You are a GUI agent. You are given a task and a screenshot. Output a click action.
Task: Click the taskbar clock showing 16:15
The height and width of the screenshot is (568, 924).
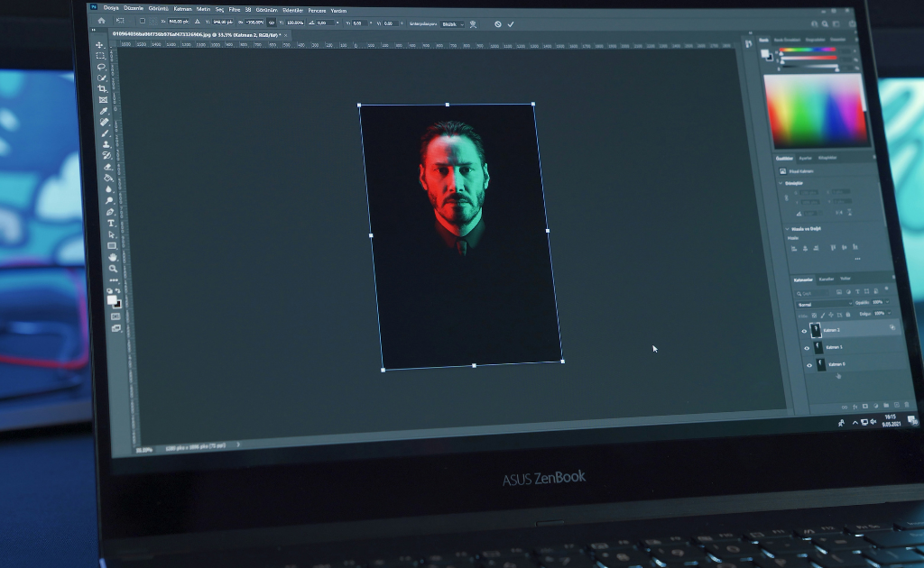[891, 419]
